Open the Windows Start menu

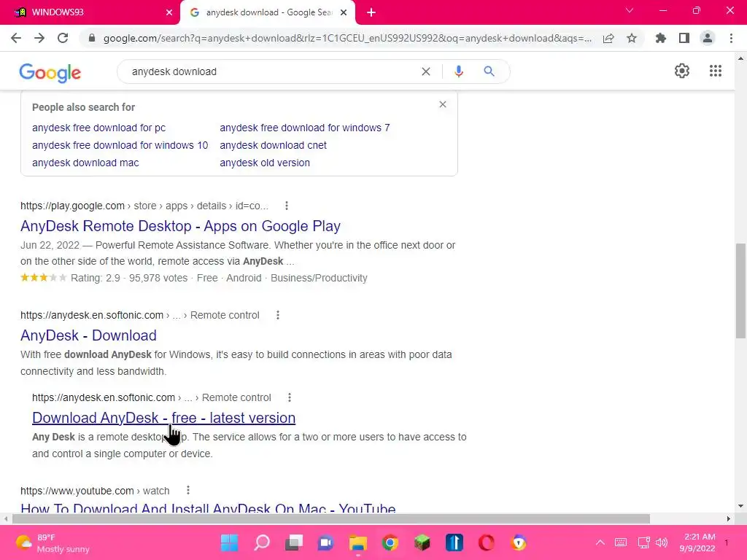(x=229, y=542)
